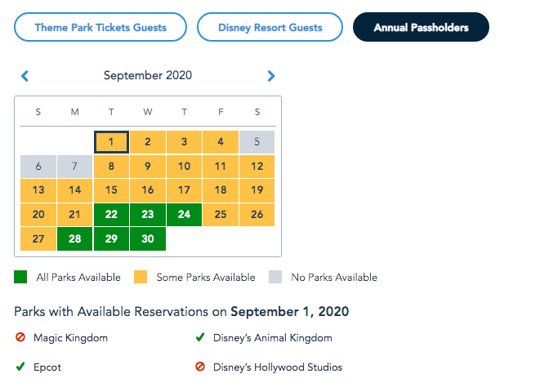Pick September 28 on calendar
This screenshot has width=540, height=392.
pyautogui.click(x=74, y=239)
